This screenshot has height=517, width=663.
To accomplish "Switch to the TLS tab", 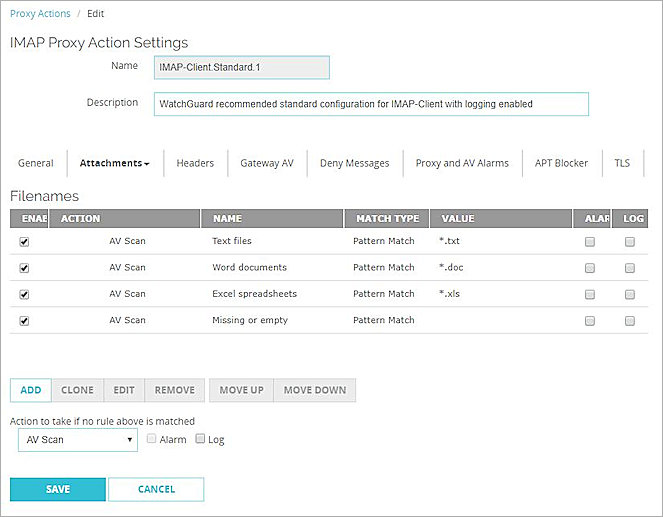I will coord(622,163).
